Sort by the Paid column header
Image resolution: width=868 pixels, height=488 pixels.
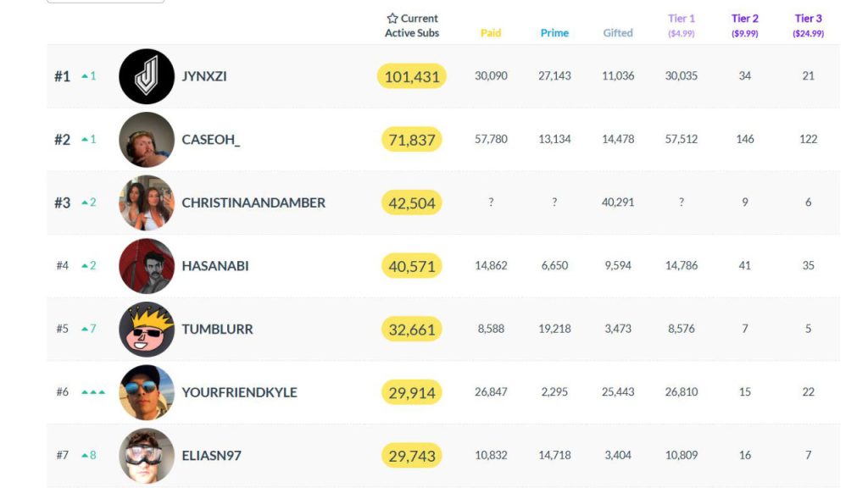[490, 32]
